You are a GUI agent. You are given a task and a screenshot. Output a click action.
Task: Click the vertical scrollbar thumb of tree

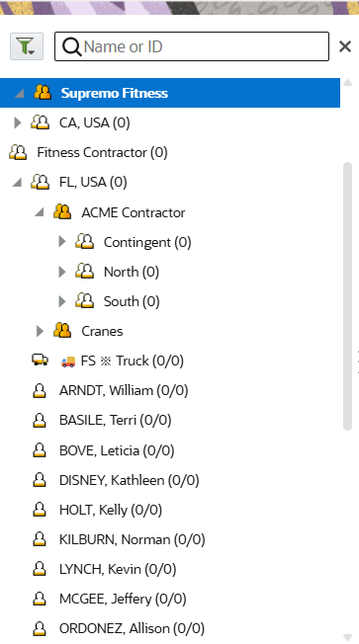pyautogui.click(x=347, y=296)
